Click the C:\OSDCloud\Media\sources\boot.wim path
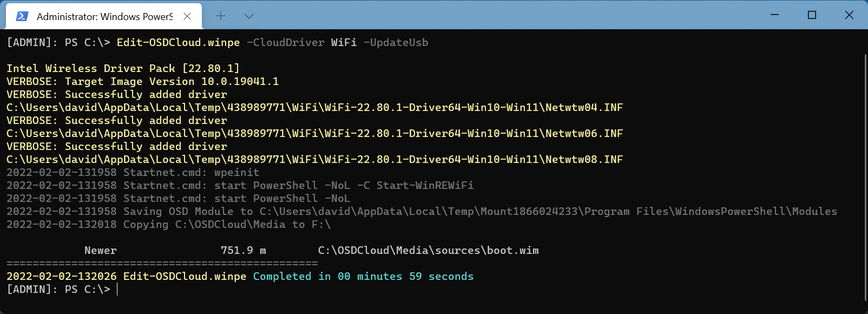Image resolution: width=868 pixels, height=314 pixels. 428,250
